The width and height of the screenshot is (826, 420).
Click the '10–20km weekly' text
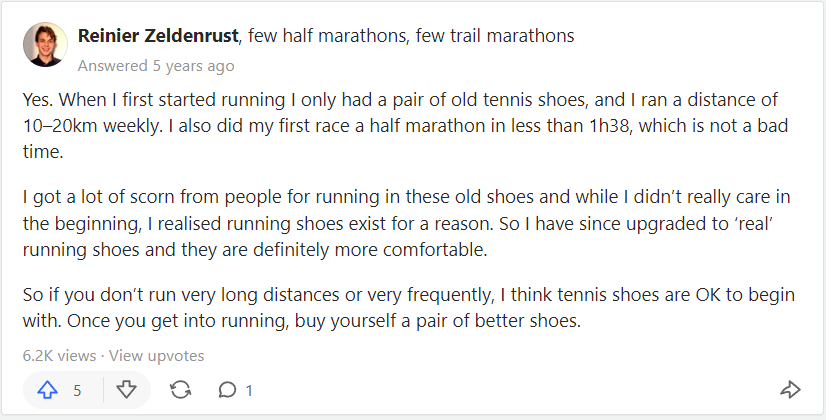[92, 125]
